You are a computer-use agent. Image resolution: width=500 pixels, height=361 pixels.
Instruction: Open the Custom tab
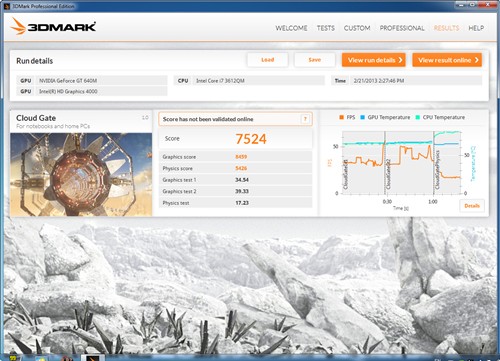[x=357, y=28]
